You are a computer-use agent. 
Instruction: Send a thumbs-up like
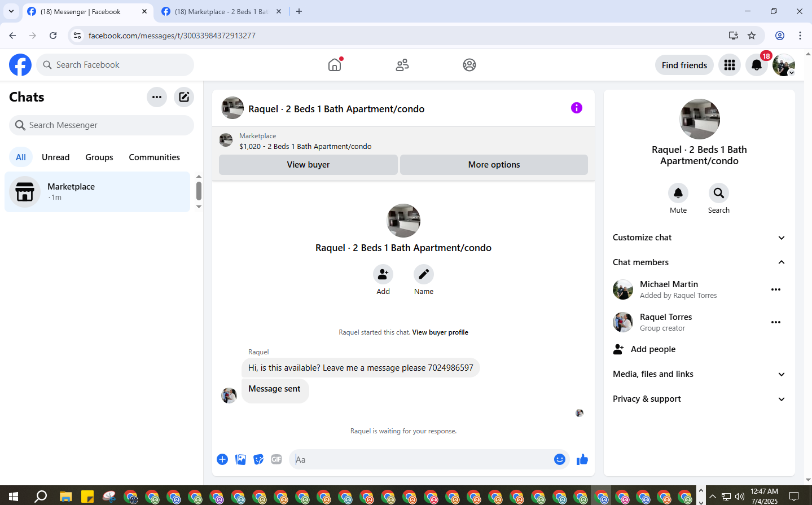click(x=582, y=459)
